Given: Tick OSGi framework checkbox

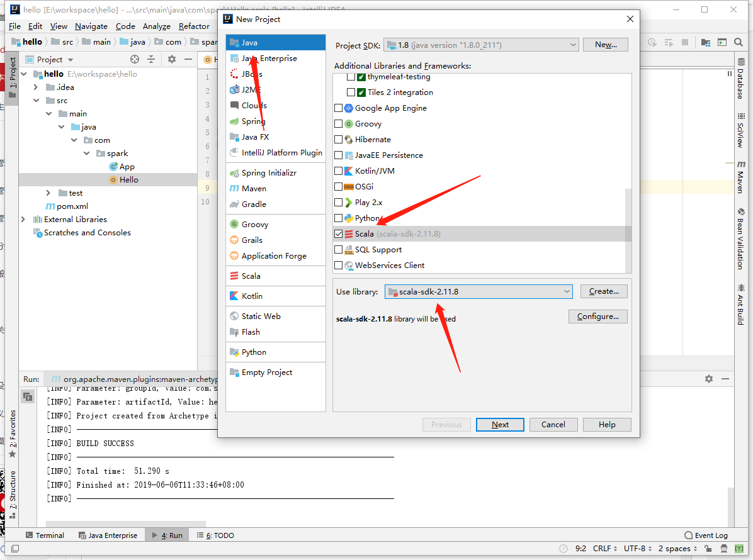Looking at the screenshot, I should [x=339, y=187].
